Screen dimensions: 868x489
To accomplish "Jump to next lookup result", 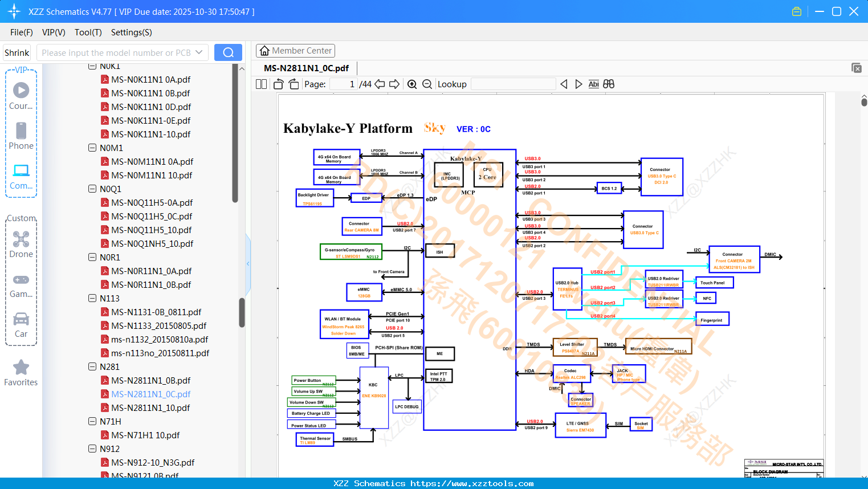I will pos(578,84).
